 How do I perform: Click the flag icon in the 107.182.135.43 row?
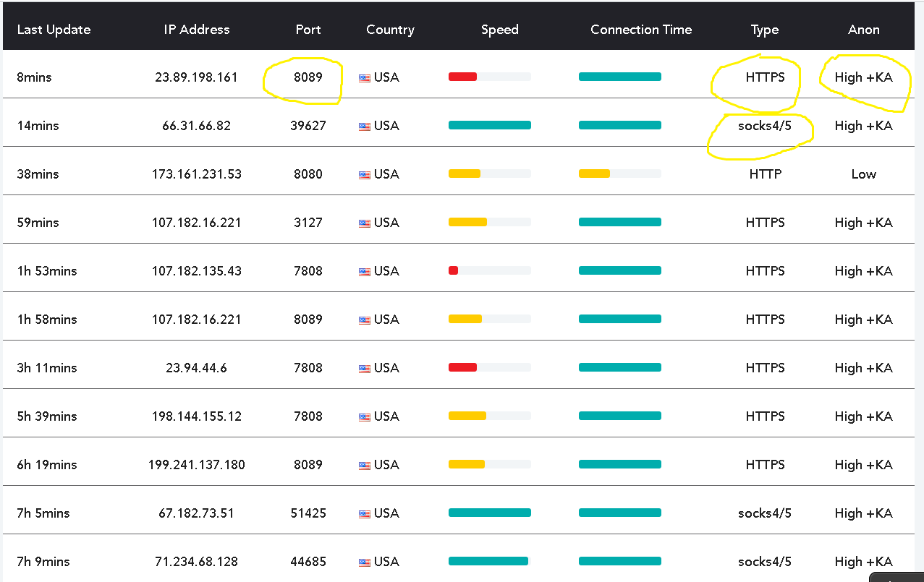[x=365, y=272]
